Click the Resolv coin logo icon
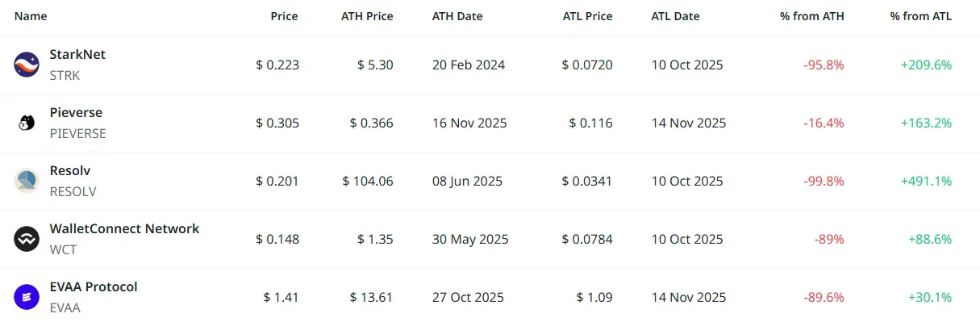The width and height of the screenshot is (980, 326). click(x=27, y=181)
